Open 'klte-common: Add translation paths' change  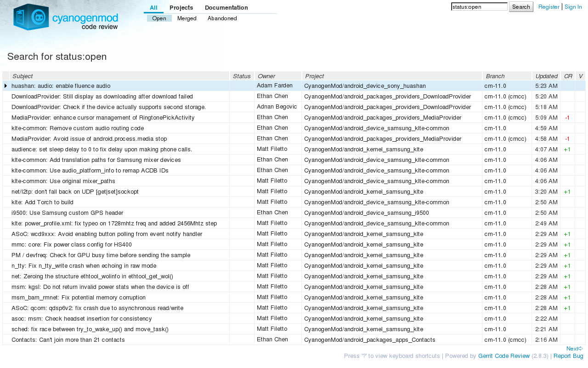coord(96,160)
